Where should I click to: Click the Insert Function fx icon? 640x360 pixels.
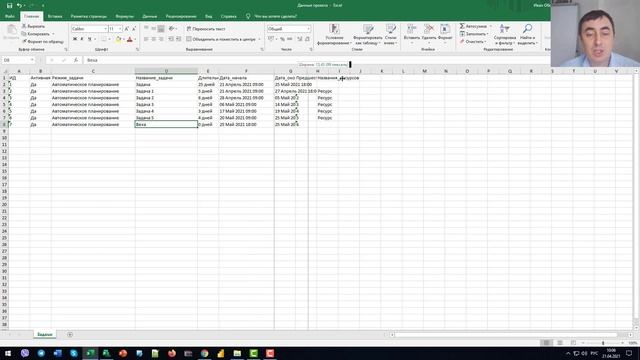click(76, 60)
